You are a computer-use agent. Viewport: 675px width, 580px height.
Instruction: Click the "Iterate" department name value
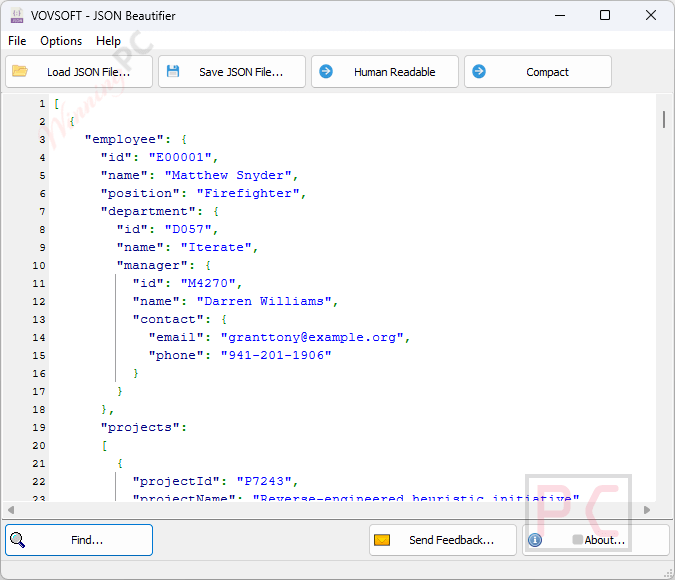point(216,247)
